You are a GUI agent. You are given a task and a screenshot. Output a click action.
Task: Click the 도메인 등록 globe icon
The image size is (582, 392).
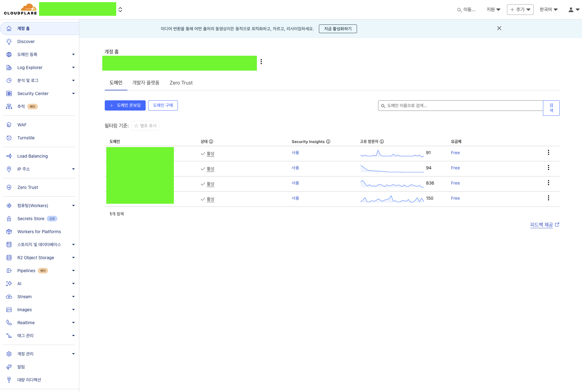[x=9, y=54]
